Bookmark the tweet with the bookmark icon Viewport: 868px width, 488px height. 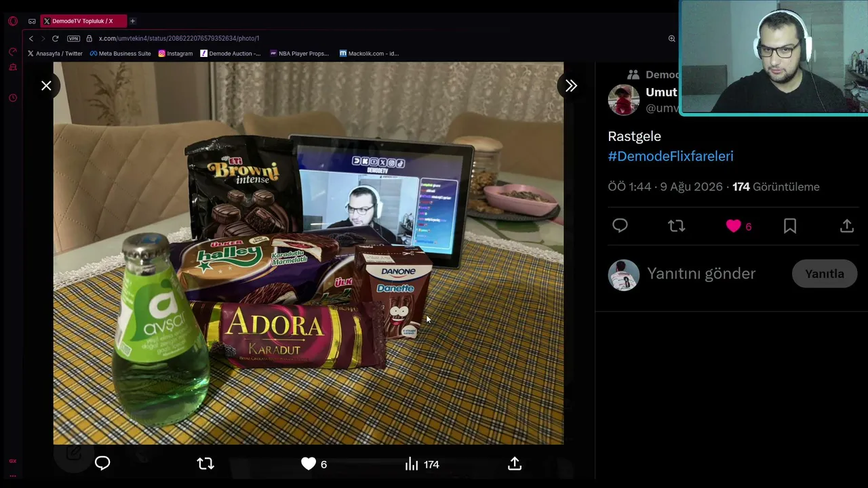[790, 226]
